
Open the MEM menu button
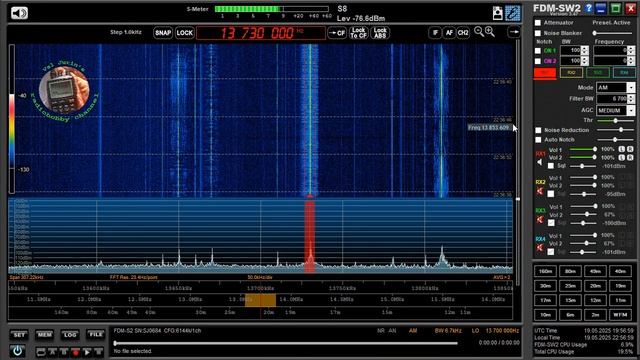coord(44,335)
